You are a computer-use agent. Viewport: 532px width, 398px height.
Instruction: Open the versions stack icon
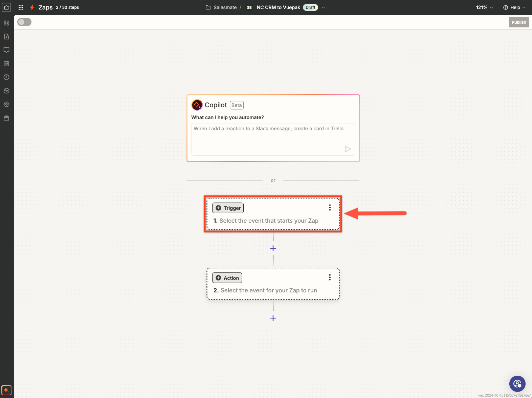6,118
